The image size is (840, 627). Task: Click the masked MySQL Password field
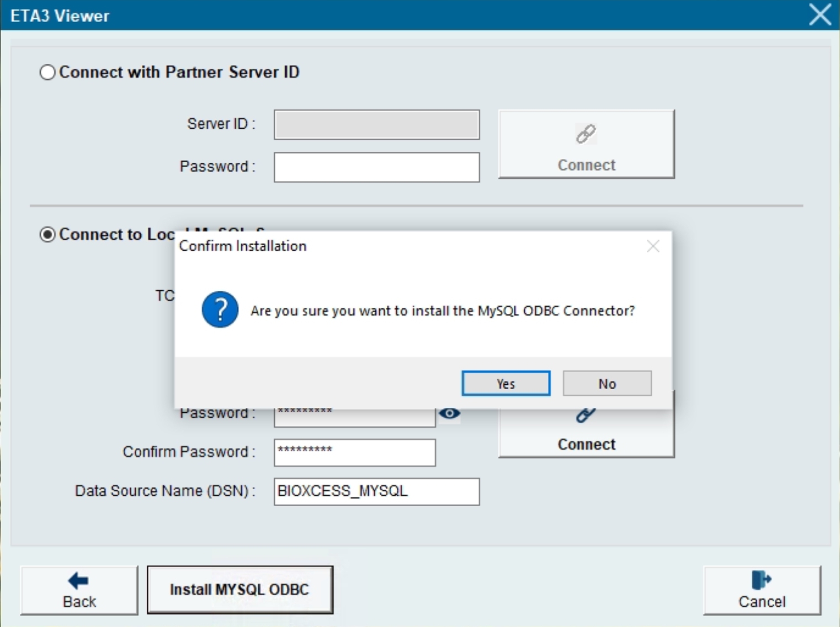(354, 418)
